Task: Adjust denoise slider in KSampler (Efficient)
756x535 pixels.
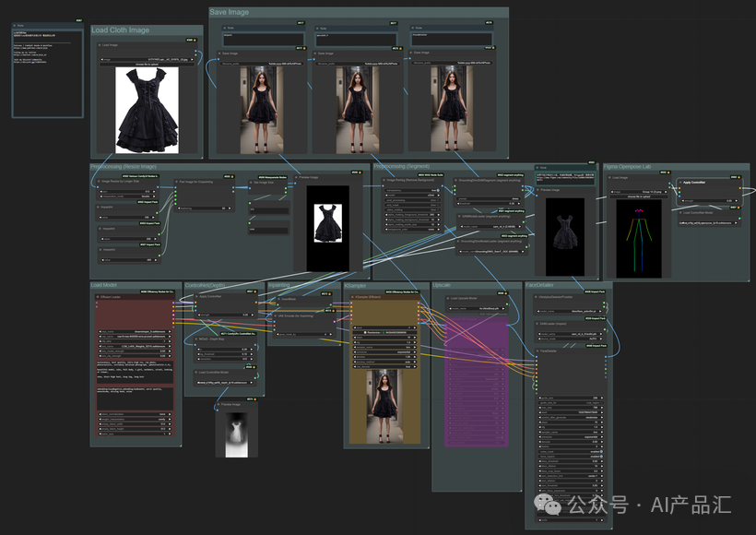Action: coord(384,357)
